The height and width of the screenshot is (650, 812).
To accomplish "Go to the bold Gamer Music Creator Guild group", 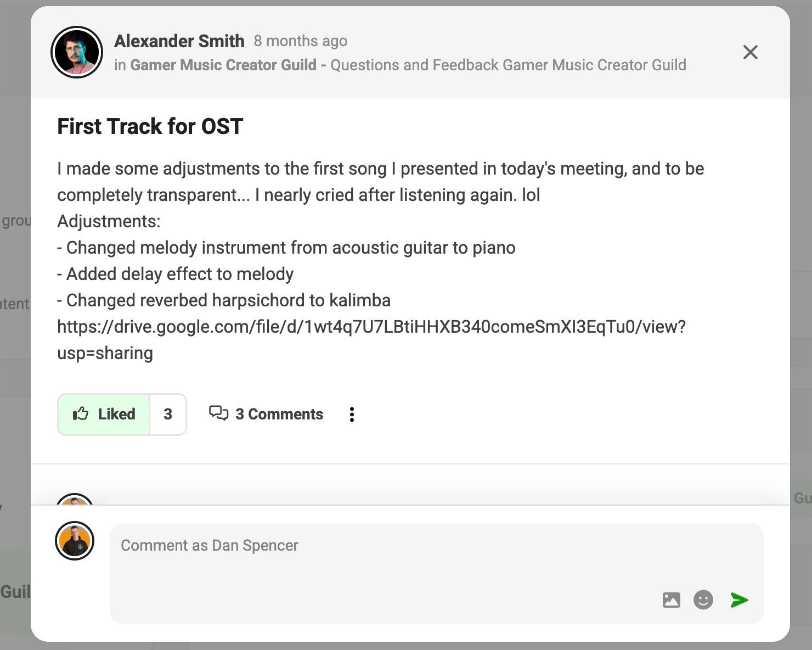I will click(x=223, y=65).
